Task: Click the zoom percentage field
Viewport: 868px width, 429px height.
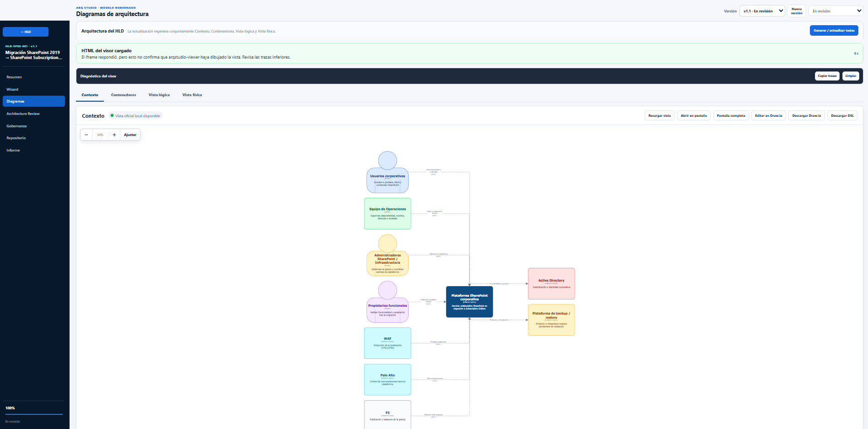Action: (100, 135)
